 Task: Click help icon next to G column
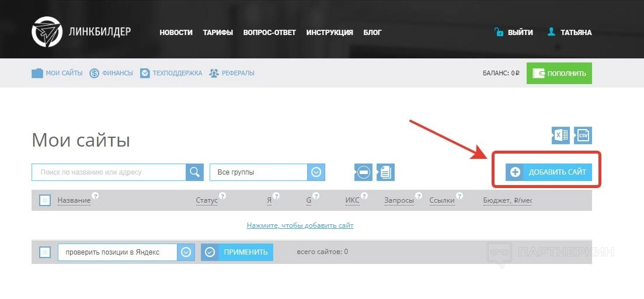coord(316,196)
